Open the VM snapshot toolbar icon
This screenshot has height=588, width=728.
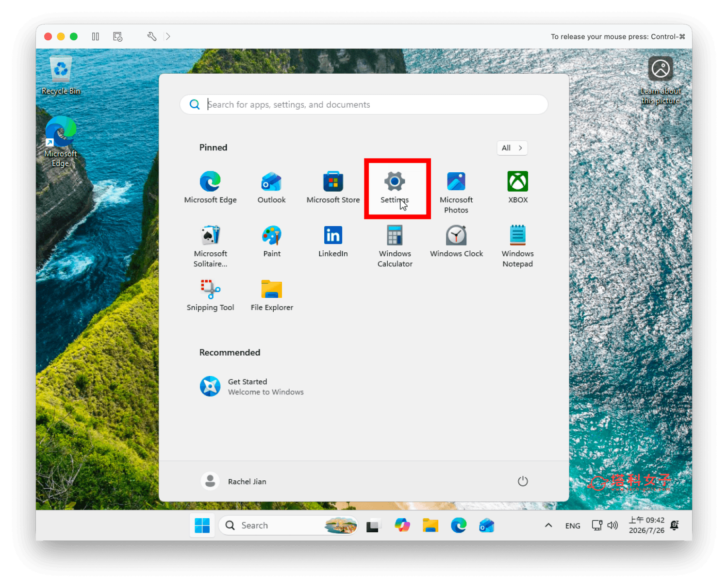pos(118,36)
